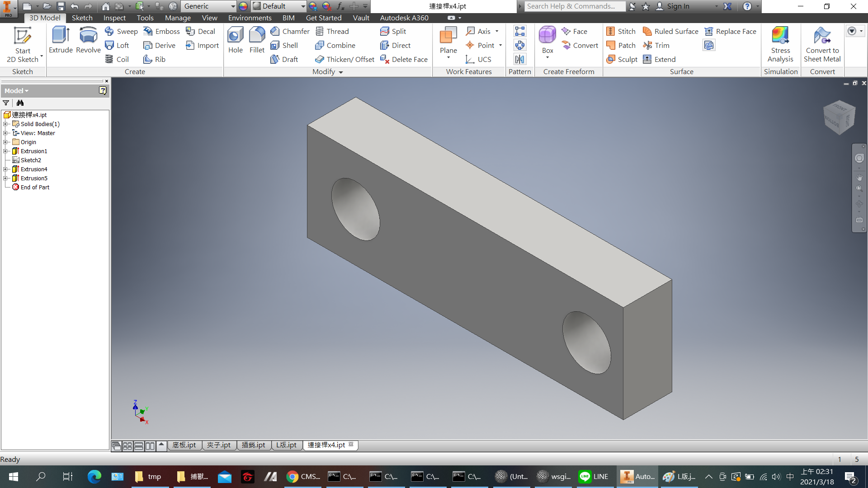Select the Sweep tool
Viewport: 868px width, 488px height.
(x=121, y=31)
